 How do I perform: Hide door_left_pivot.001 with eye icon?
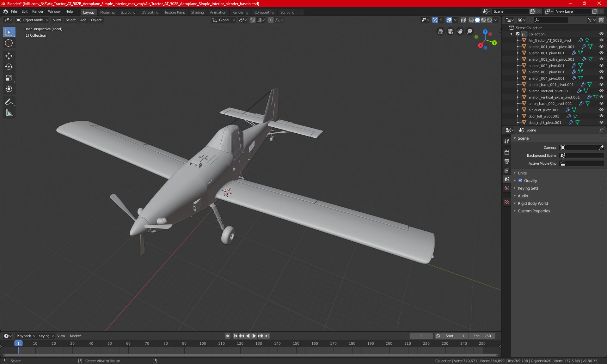point(601,116)
